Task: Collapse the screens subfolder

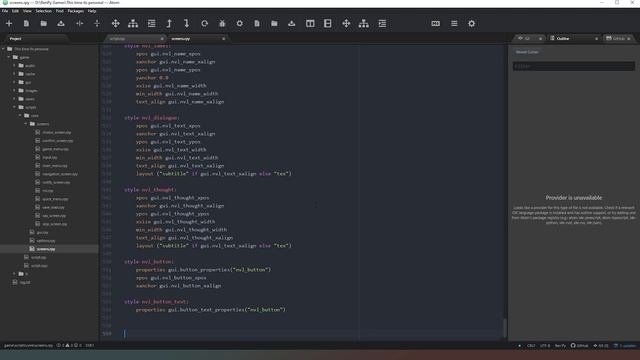Action: (x=26, y=124)
